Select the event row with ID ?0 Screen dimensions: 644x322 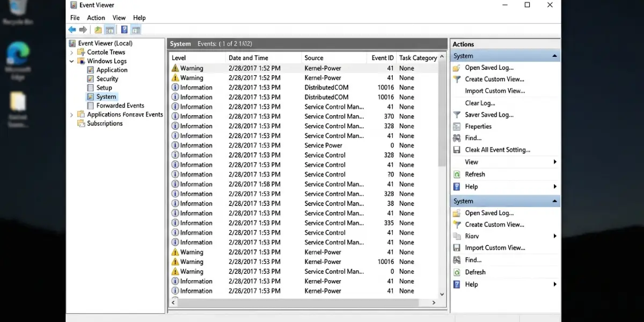pos(304,174)
